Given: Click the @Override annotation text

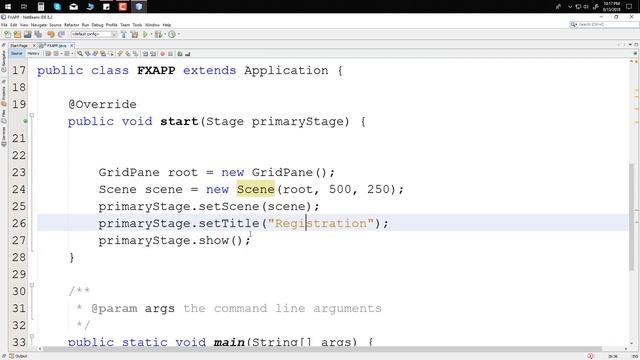Looking at the screenshot, I should click(102, 104).
